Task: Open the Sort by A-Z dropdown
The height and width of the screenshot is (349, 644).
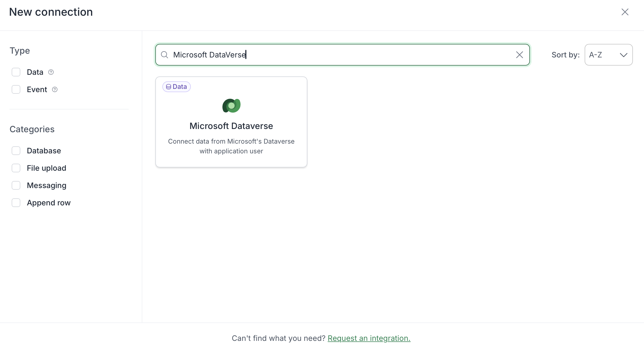Action: point(608,55)
